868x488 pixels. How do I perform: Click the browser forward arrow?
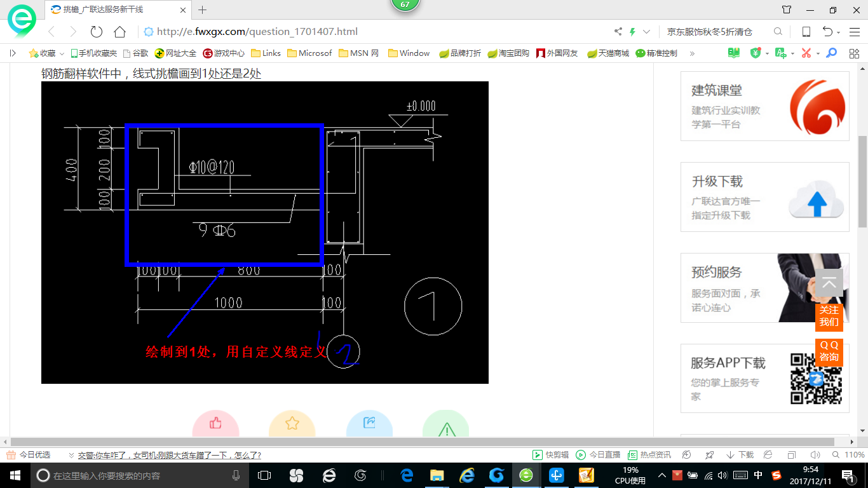pos(73,32)
